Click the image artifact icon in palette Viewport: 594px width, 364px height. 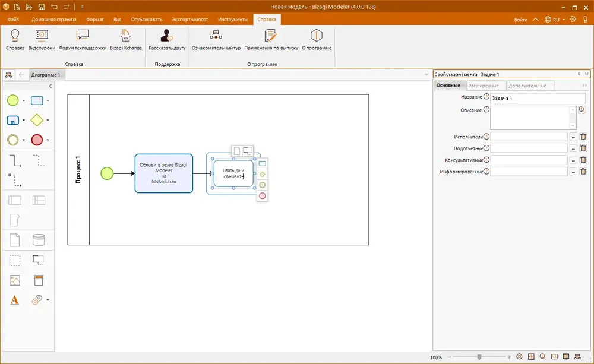15,280
